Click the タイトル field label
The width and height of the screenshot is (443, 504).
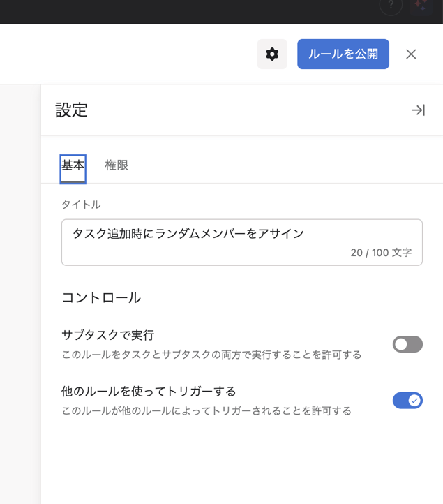pos(81,205)
